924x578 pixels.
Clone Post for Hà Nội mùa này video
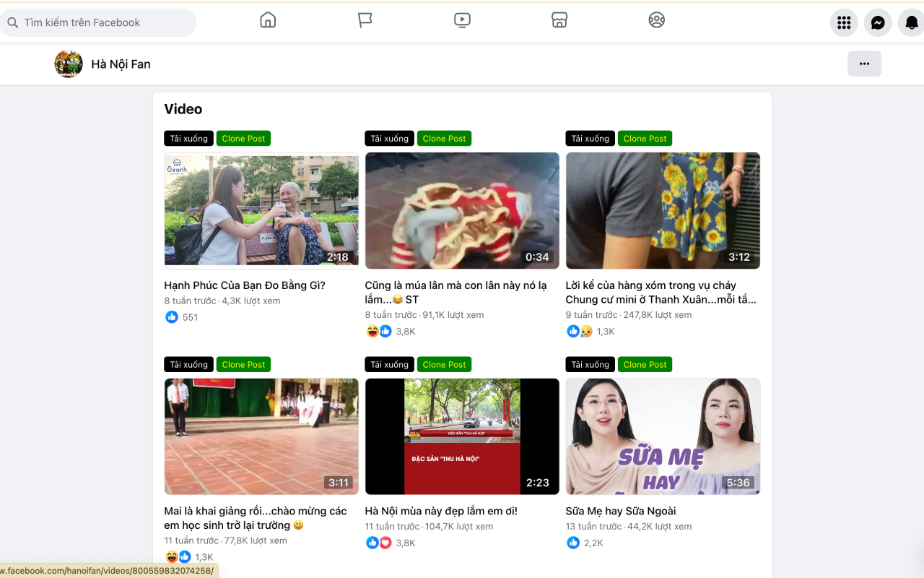[444, 365]
